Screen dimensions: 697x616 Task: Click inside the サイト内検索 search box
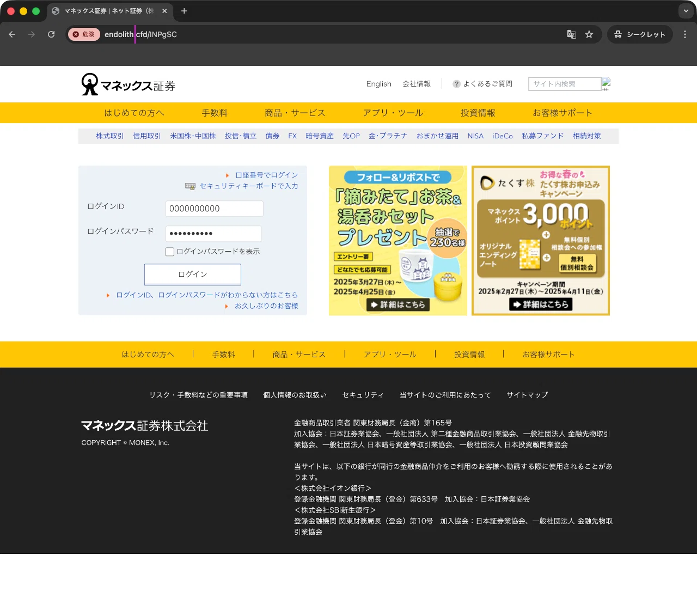[x=565, y=84]
